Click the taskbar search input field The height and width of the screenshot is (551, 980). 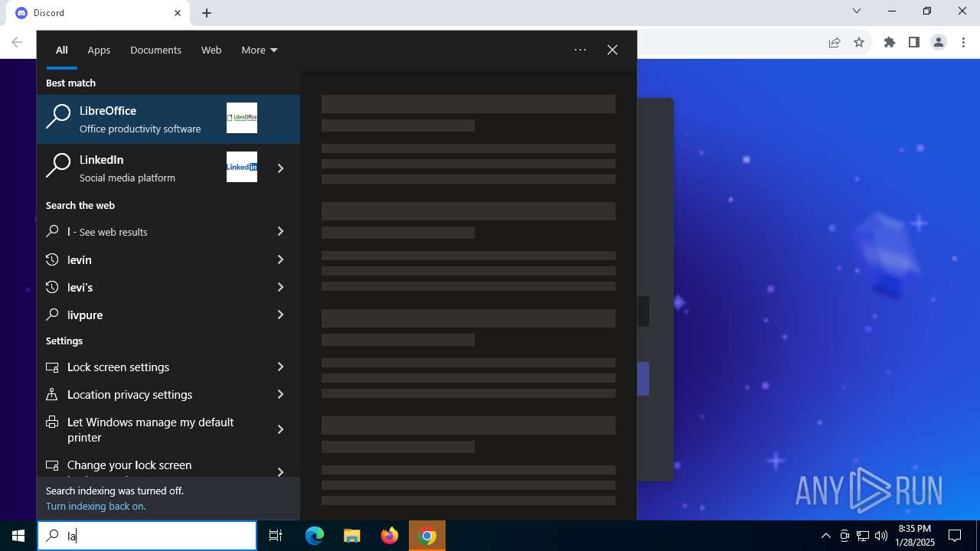pos(147,536)
